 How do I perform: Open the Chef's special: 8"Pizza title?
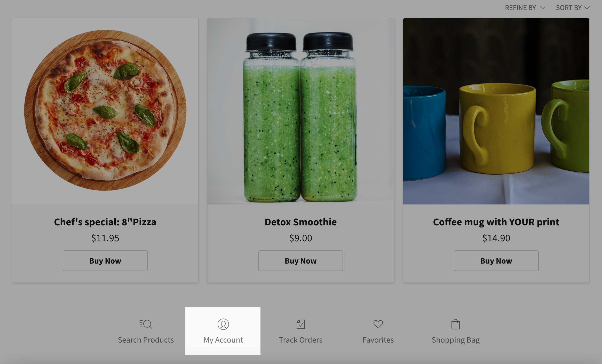tap(105, 222)
